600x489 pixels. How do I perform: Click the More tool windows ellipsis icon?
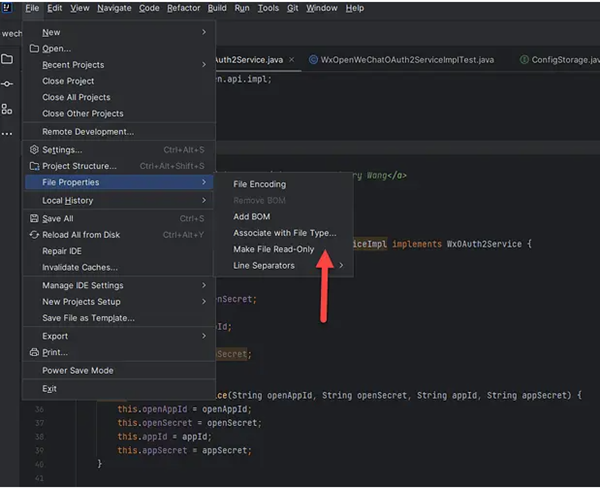(x=8, y=133)
